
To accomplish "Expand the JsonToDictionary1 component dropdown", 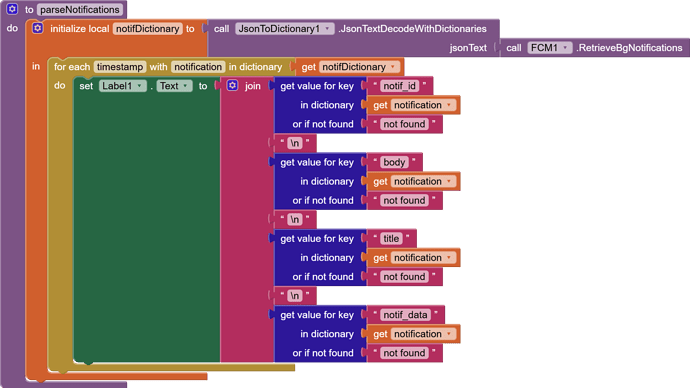I will click(327, 29).
